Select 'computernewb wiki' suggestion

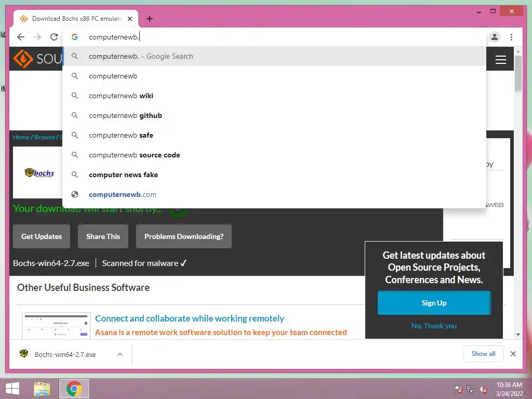pyautogui.click(x=274, y=96)
